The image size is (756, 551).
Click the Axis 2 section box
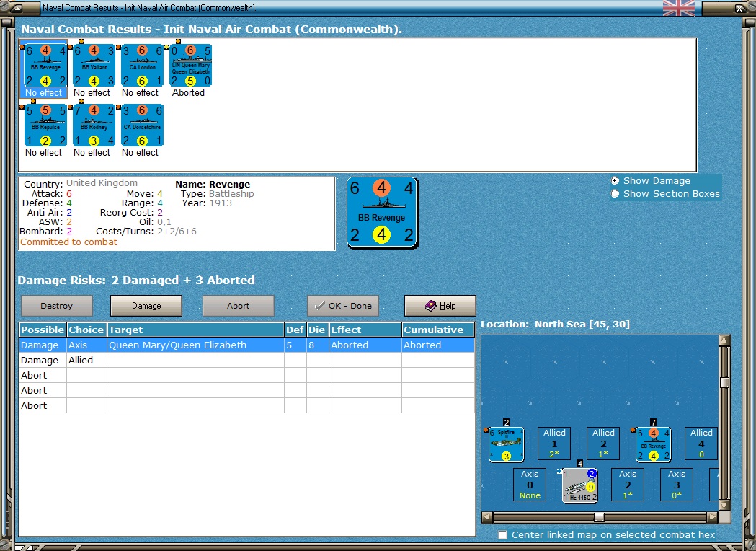[628, 485]
